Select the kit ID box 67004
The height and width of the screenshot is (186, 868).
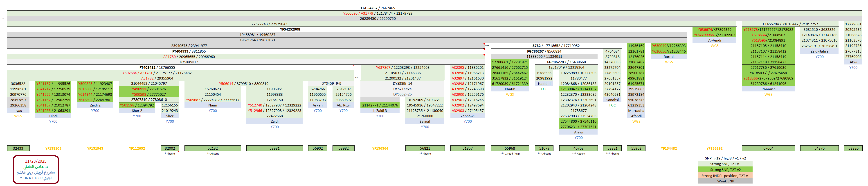[768, 148]
